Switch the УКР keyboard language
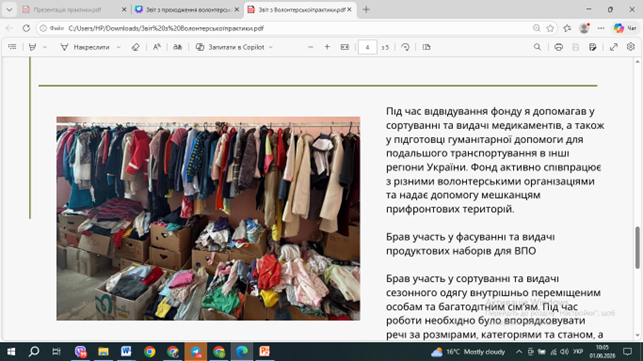643x361 pixels. (578, 352)
